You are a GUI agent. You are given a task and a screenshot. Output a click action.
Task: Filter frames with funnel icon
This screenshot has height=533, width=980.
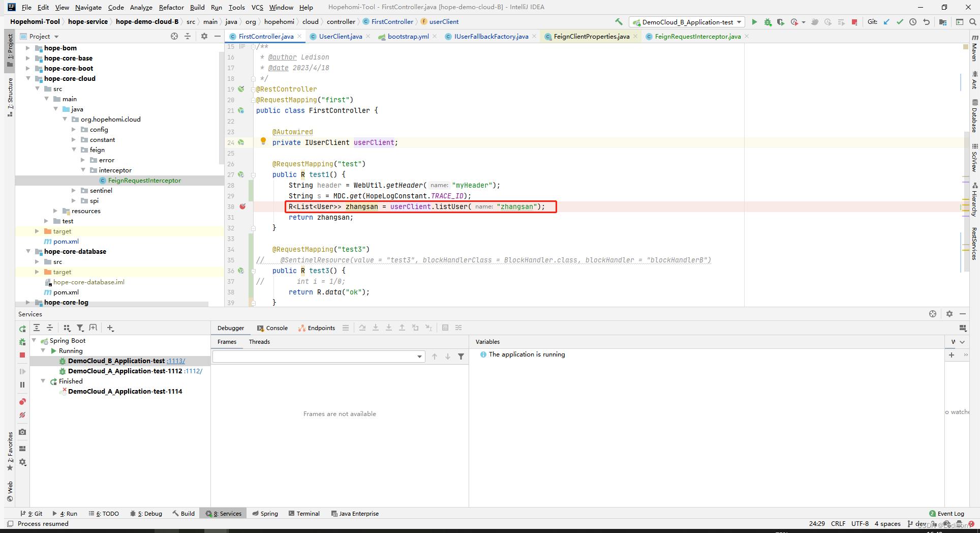point(461,357)
